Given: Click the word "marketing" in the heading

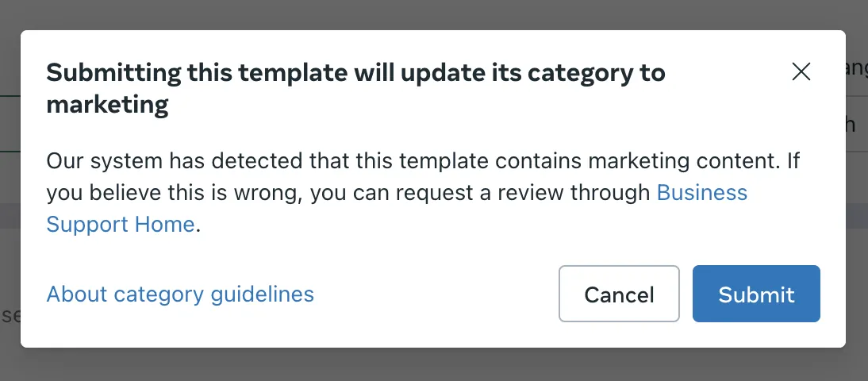Looking at the screenshot, I should click(x=107, y=105).
